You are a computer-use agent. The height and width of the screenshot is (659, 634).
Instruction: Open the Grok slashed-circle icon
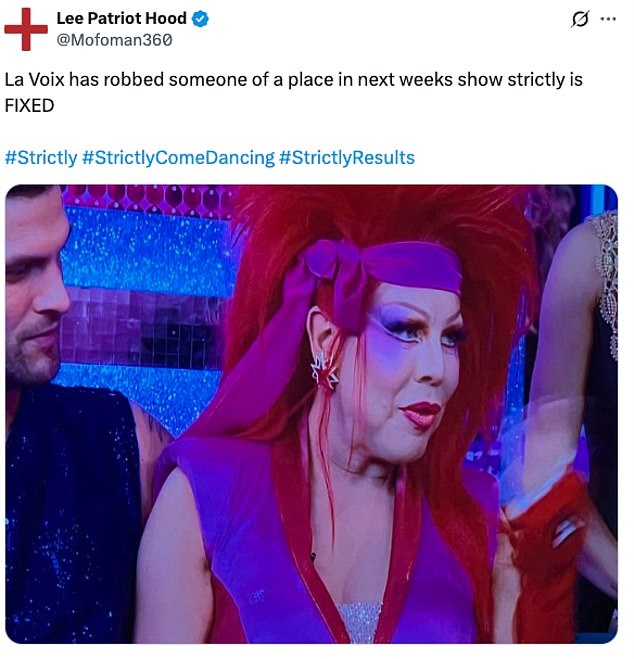point(580,19)
